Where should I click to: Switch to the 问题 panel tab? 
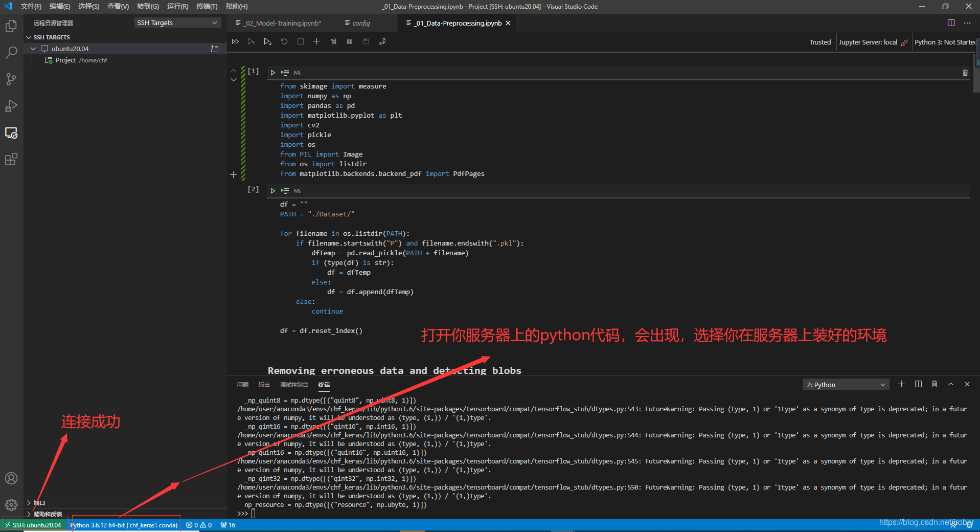click(243, 385)
